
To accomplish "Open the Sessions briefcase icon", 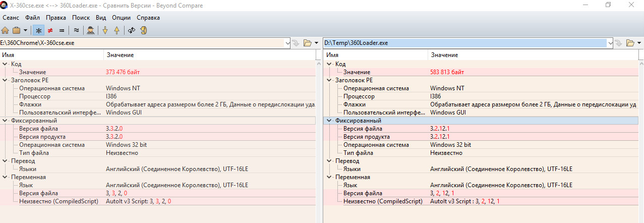I will [17, 30].
